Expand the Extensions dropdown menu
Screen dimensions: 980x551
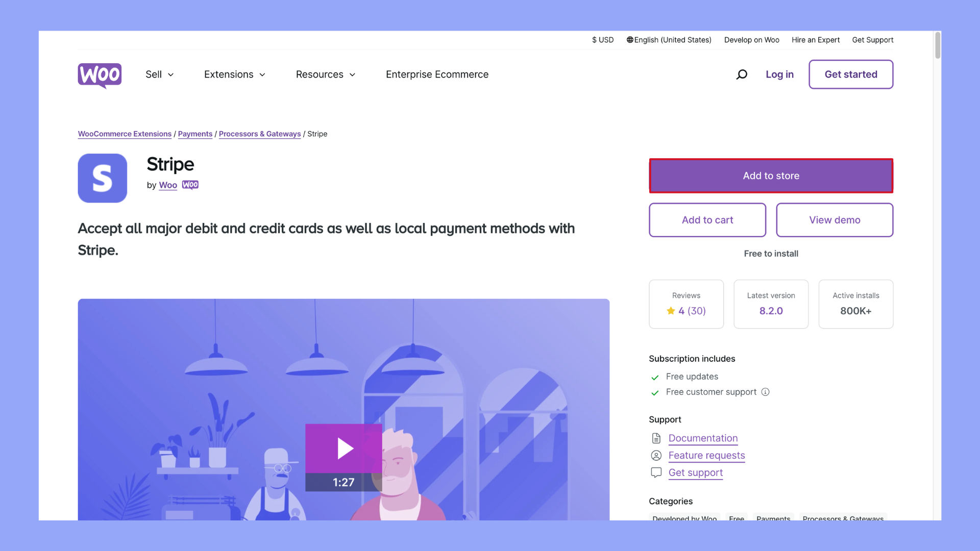pyautogui.click(x=234, y=74)
